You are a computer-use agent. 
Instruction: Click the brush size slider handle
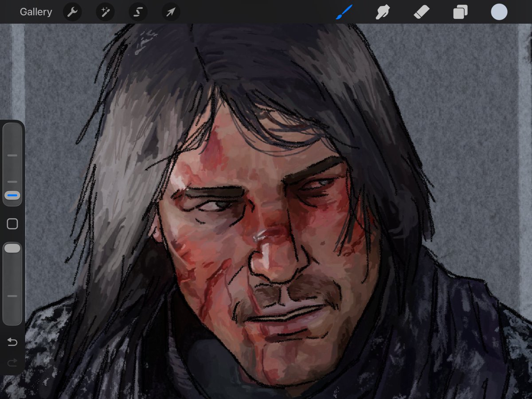pos(12,196)
